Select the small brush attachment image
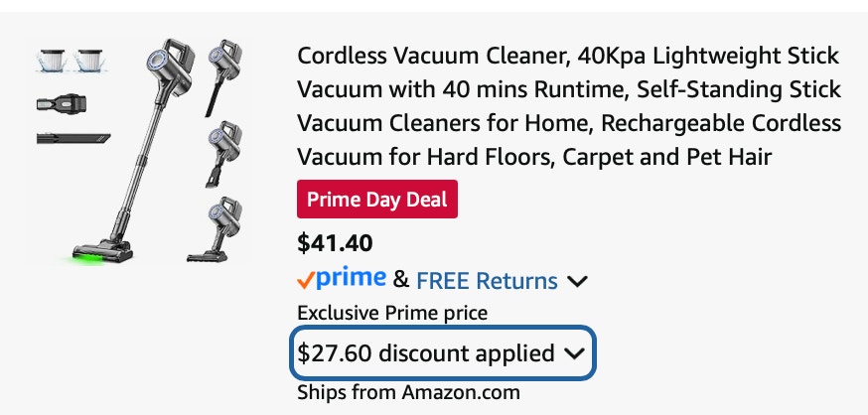The height and width of the screenshot is (415, 868). 62,102
